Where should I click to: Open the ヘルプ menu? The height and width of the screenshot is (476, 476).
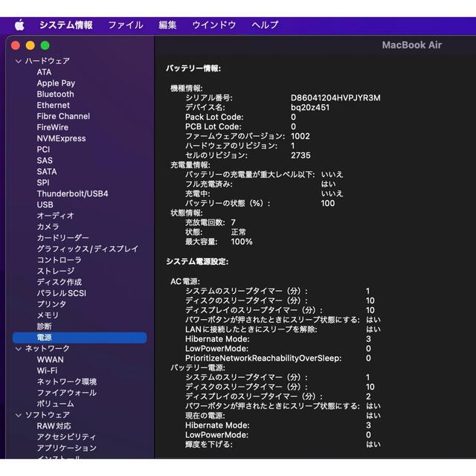tap(265, 25)
